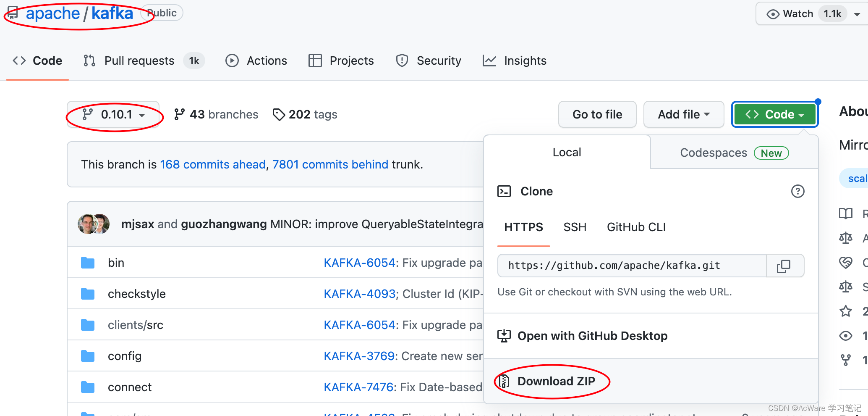Open the config folder
868x416 pixels.
pyautogui.click(x=125, y=356)
